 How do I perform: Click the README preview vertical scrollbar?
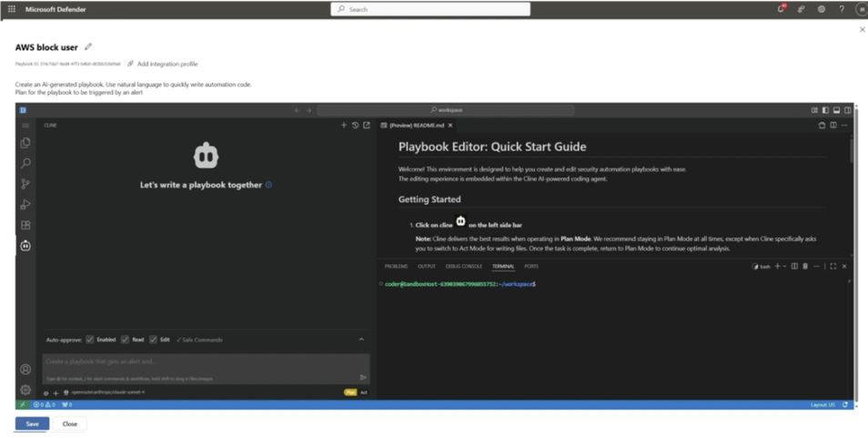pyautogui.click(x=851, y=149)
